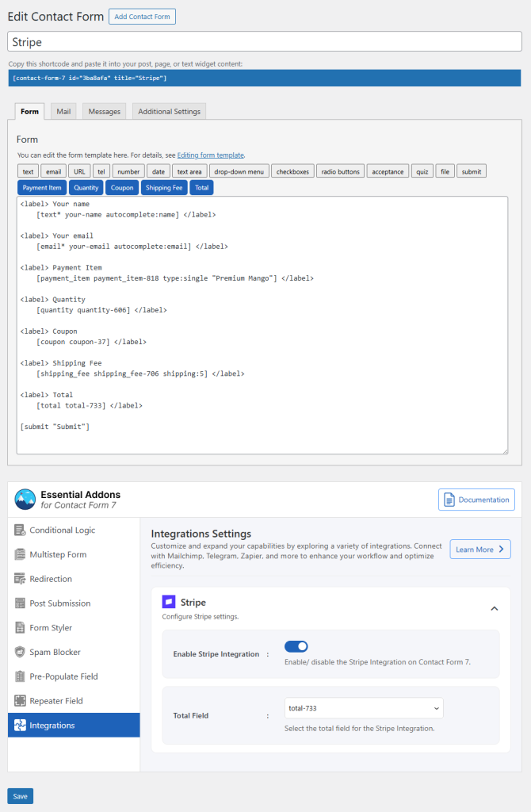Insert a URL tag
The image size is (531, 812).
pyautogui.click(x=79, y=171)
